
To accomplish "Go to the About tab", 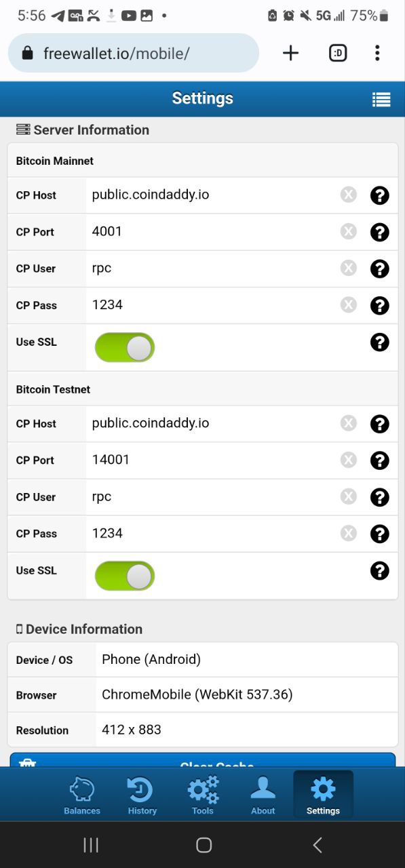I will click(x=263, y=795).
